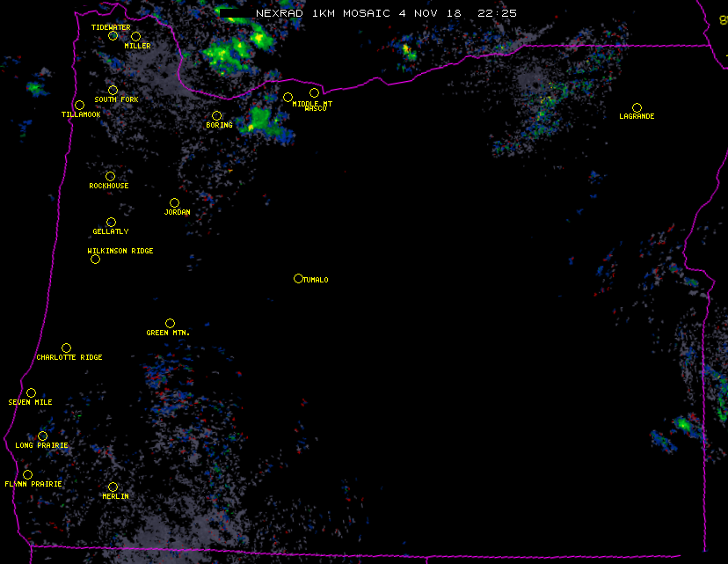
Task: Select the Jordan station circle marker
Action: (x=174, y=202)
